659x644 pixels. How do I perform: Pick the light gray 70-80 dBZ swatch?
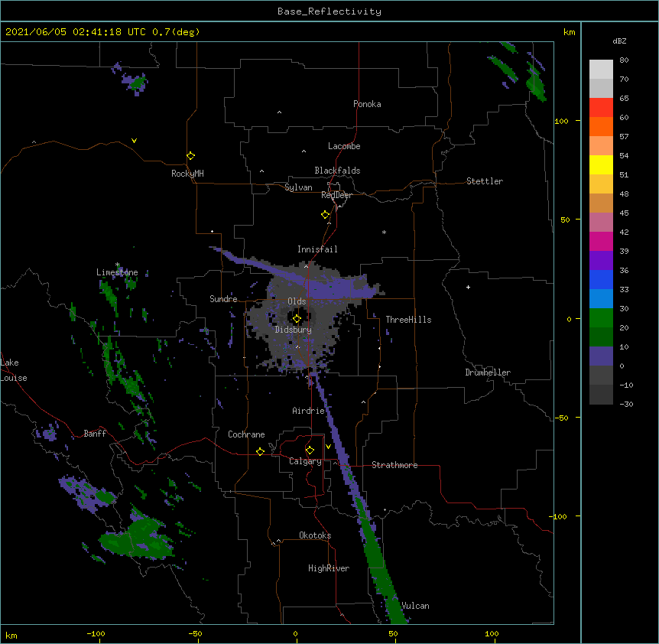601,70
